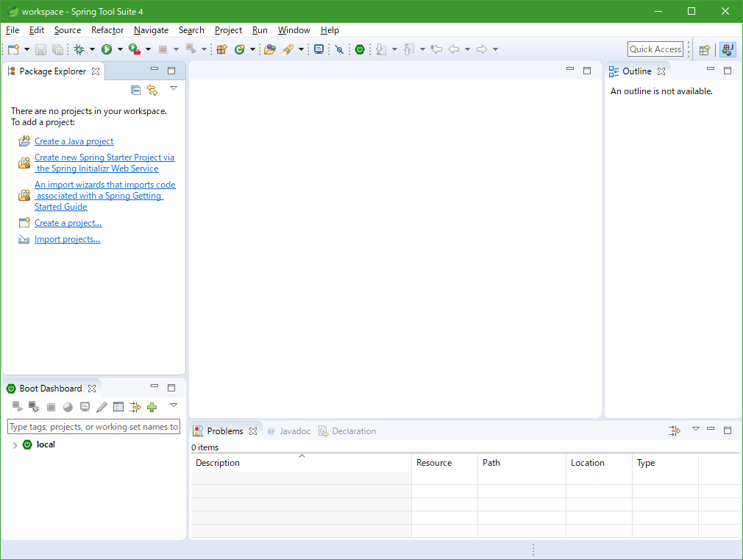Open the Debug configurations dropdown arrow
This screenshot has width=743, height=560.
point(93,49)
